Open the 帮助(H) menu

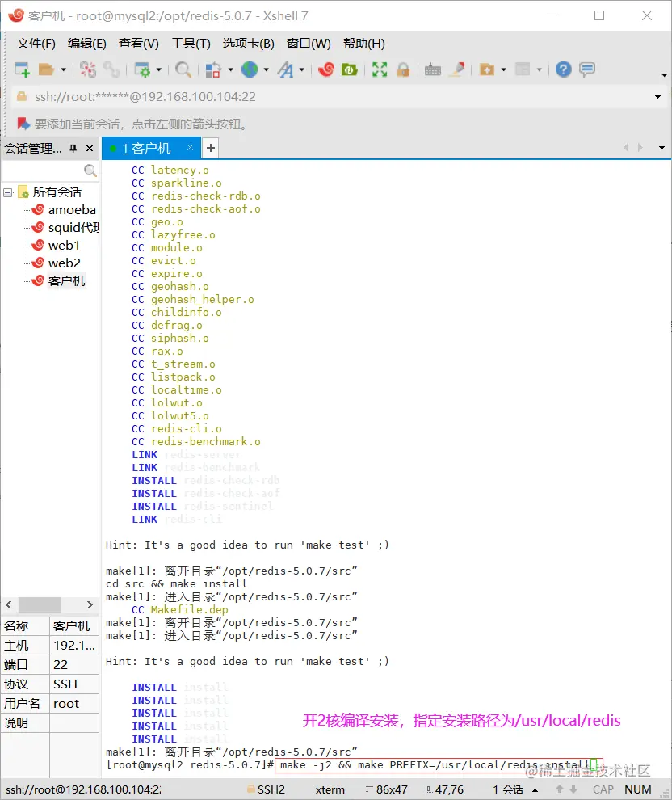point(364,44)
